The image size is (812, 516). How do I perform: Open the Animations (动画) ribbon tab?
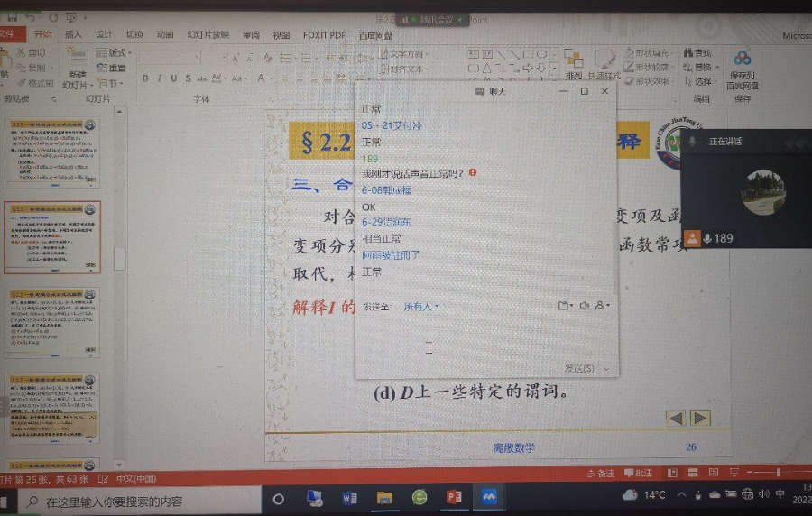[x=165, y=34]
